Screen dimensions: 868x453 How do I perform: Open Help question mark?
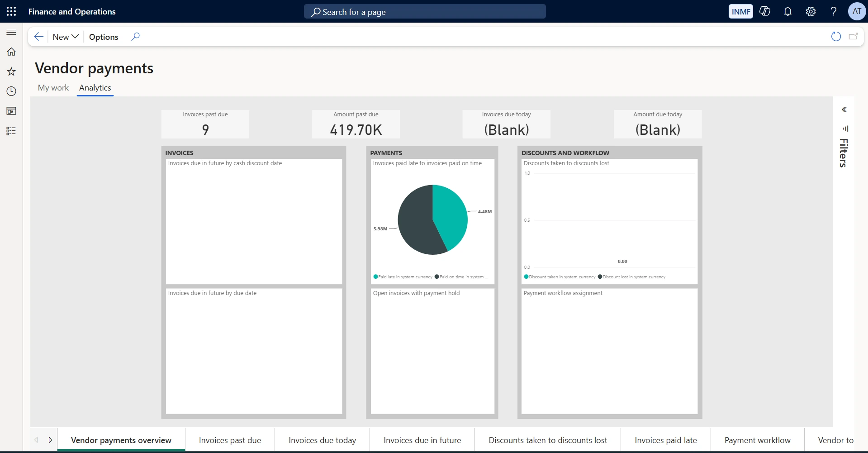tap(834, 11)
